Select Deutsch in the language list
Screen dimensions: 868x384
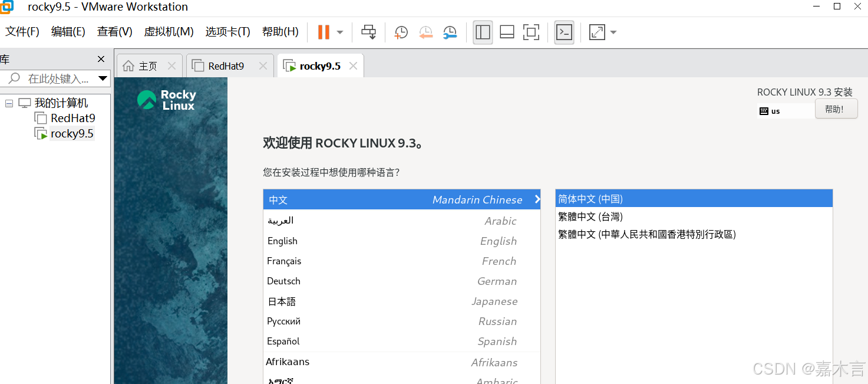tap(402, 281)
